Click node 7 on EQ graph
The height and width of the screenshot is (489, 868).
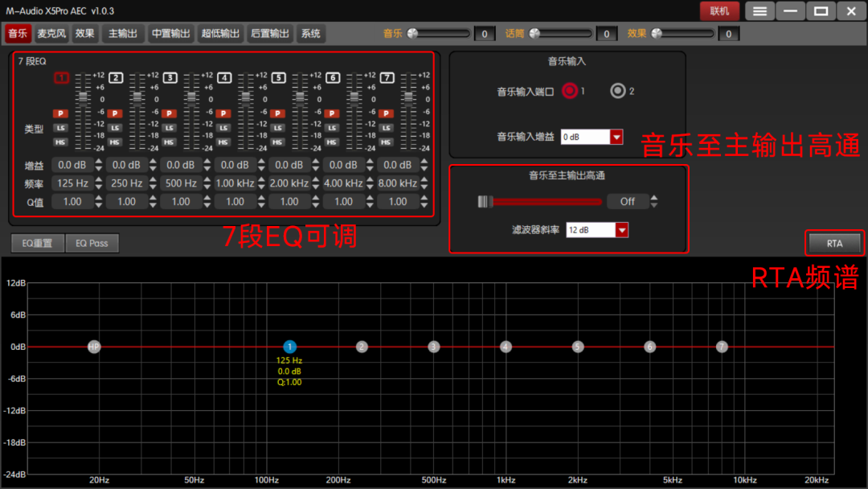pyautogui.click(x=722, y=347)
